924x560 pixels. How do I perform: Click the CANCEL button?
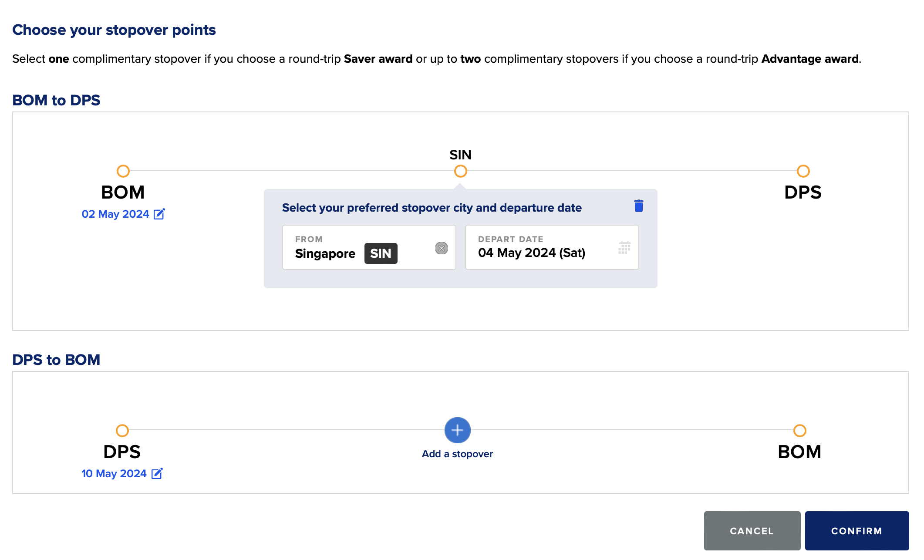pos(751,531)
